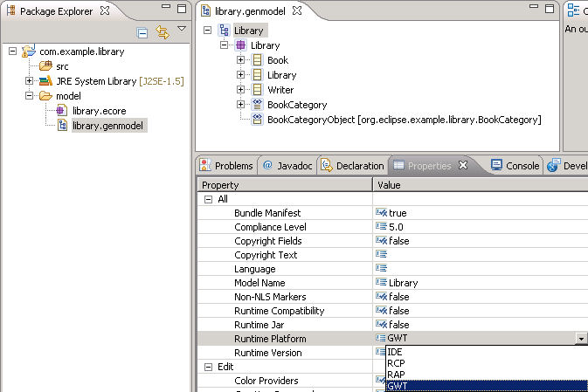Click Collapse All icon in Package Explorer
This screenshot has width=588, height=392.
pyautogui.click(x=142, y=33)
